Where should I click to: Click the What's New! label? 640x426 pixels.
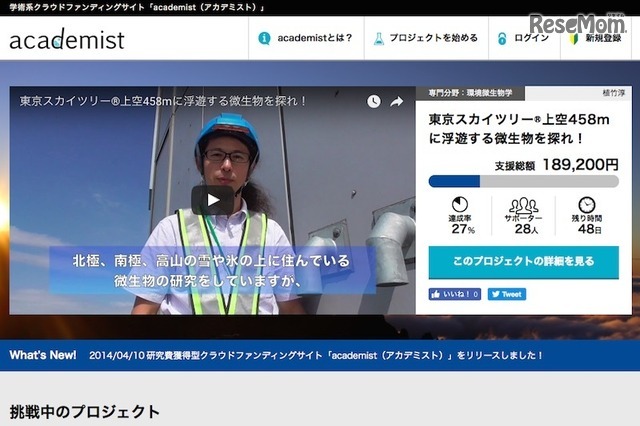43,355
